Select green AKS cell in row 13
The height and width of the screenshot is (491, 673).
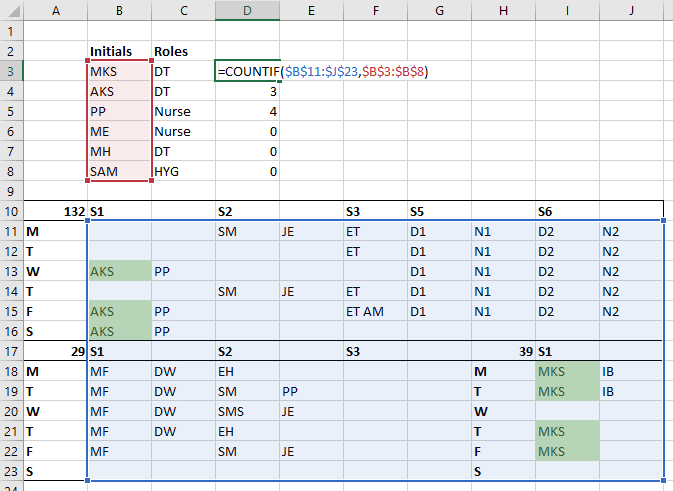click(119, 272)
